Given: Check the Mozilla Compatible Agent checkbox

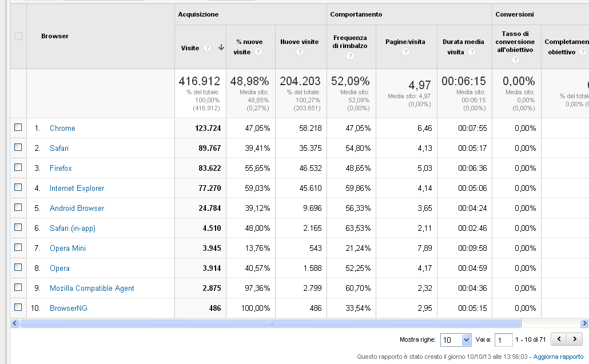Looking at the screenshot, I should (18, 287).
